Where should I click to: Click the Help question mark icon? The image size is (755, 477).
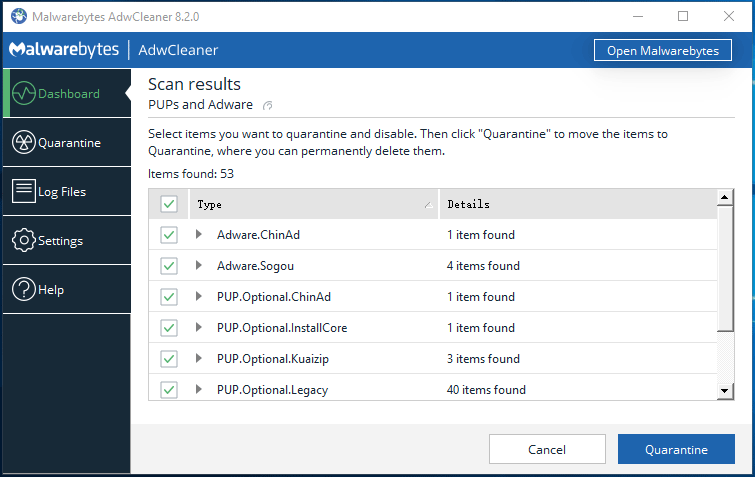tap(24, 289)
